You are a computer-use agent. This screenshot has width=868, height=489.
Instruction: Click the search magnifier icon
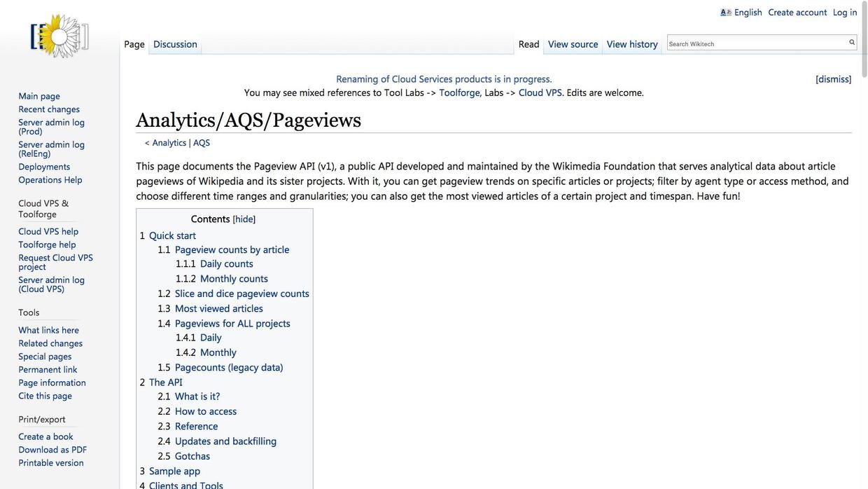(x=852, y=43)
